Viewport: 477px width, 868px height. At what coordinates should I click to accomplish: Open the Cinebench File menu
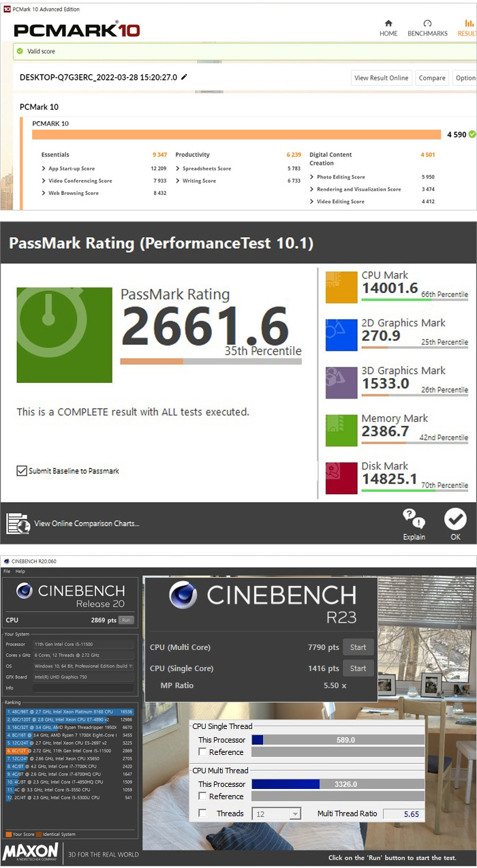(x=7, y=571)
